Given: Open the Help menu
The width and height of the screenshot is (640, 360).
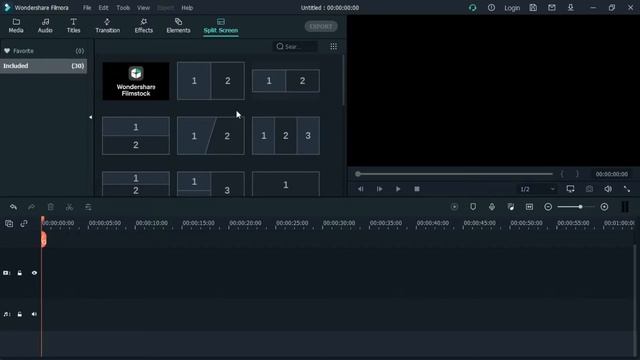Looking at the screenshot, I should 187,8.
